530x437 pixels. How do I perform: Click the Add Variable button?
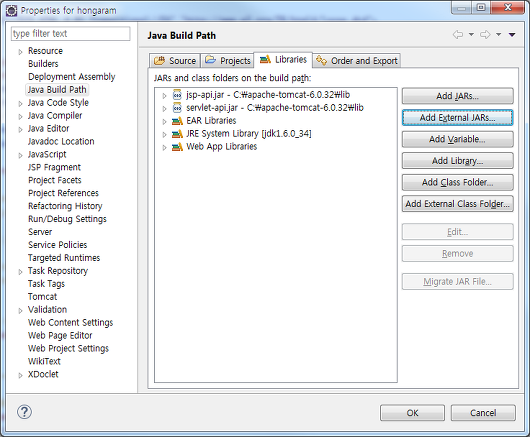coord(457,139)
